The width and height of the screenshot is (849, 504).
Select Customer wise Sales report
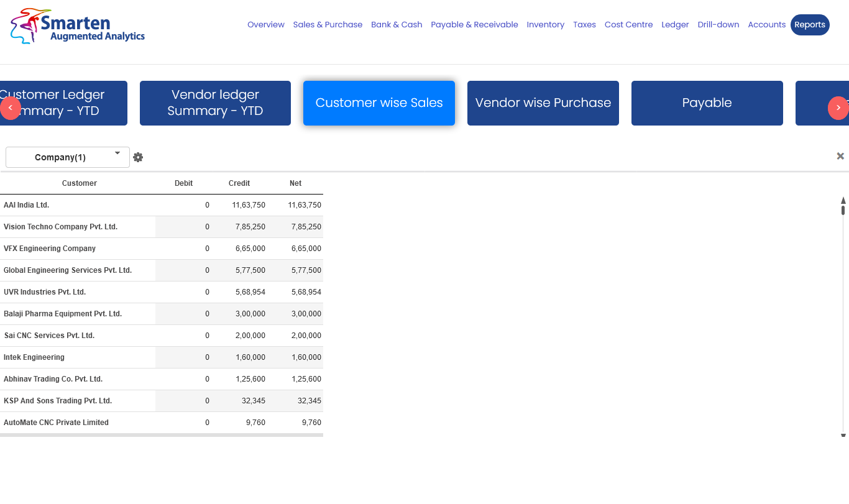pos(379,103)
